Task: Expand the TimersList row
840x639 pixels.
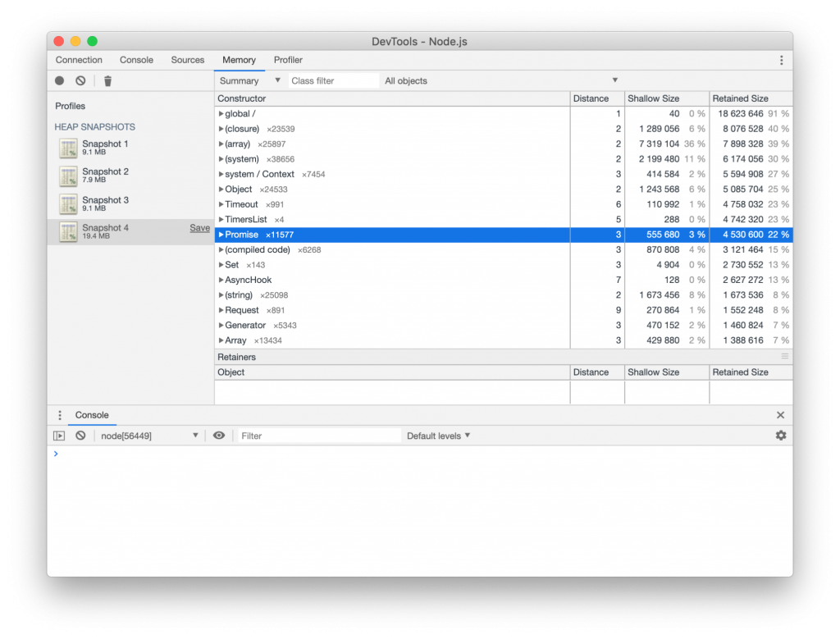Action: coord(221,220)
